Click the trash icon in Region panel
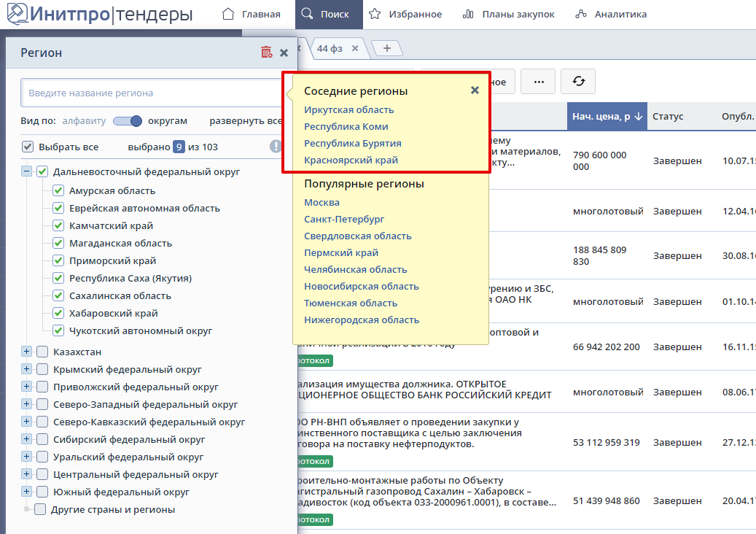 pos(266,53)
